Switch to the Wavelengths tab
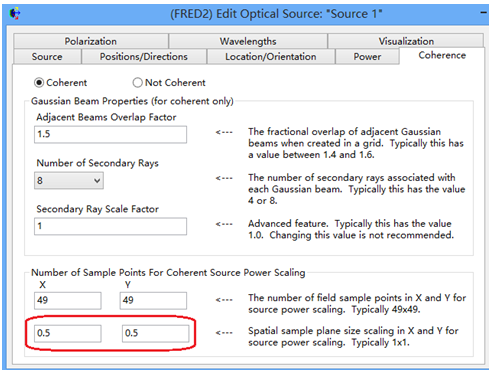This screenshot has width=492, height=374. click(248, 41)
